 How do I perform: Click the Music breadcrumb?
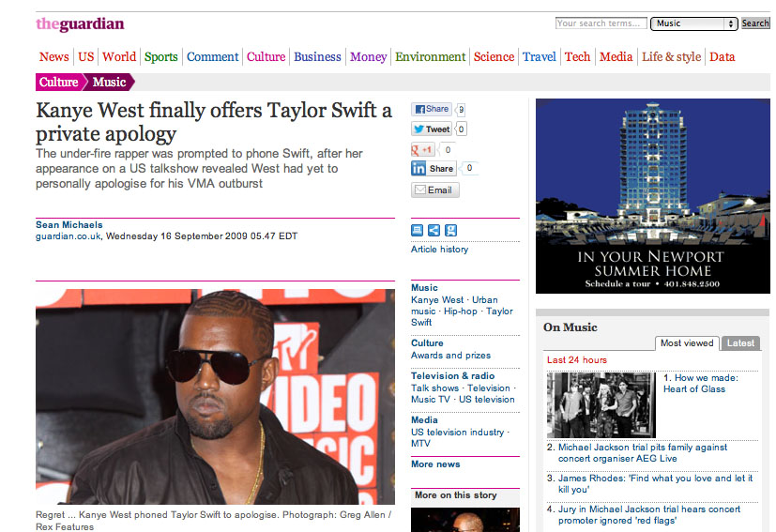(110, 83)
